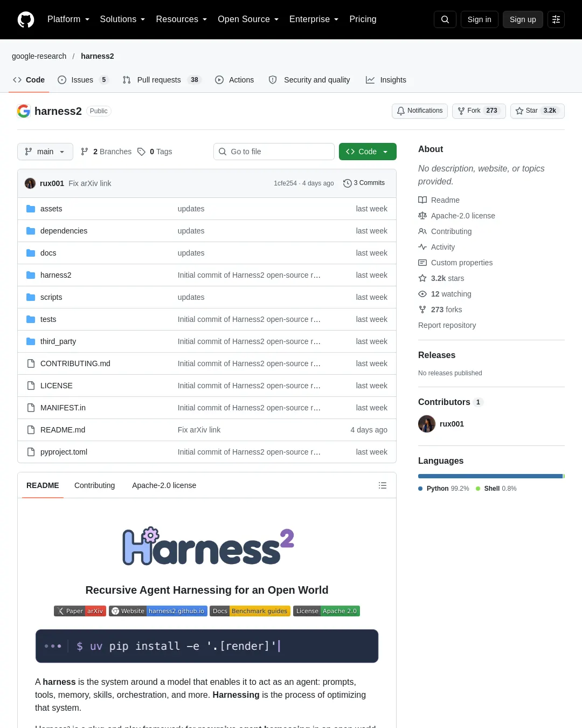Select the Code repository tab
The width and height of the screenshot is (582, 728).
pos(29,80)
